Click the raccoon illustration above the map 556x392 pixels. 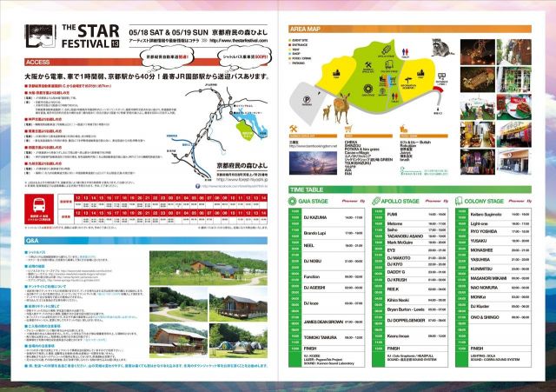(440, 47)
